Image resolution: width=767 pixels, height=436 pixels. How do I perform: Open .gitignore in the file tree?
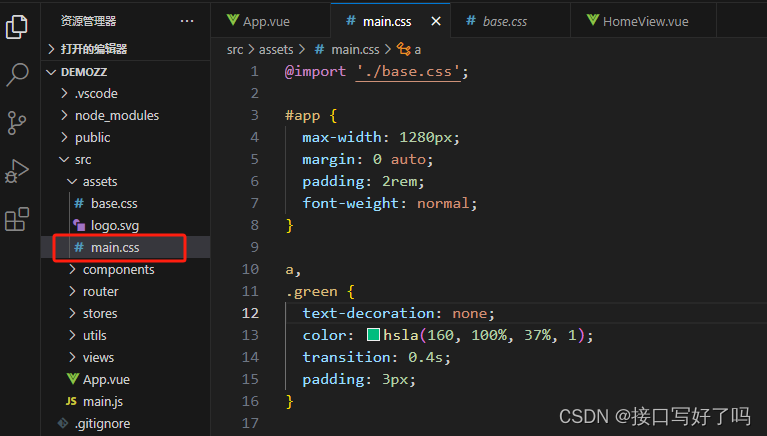[x=125, y=424]
